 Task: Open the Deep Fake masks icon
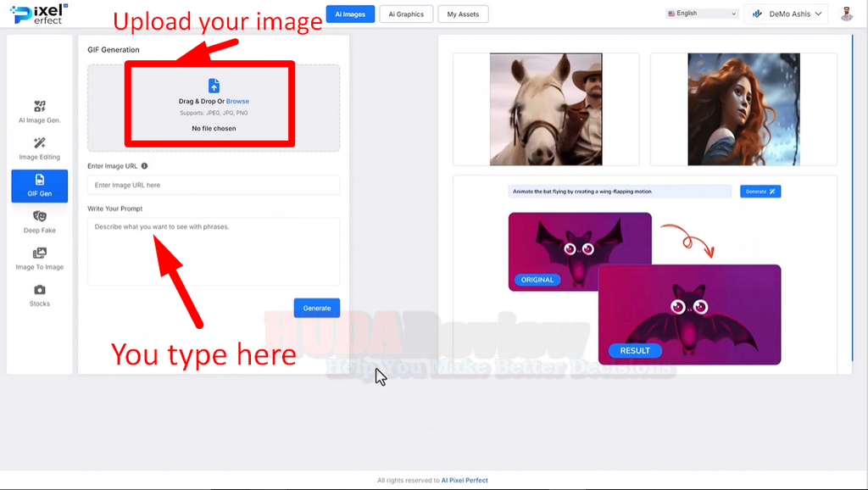[x=39, y=216]
